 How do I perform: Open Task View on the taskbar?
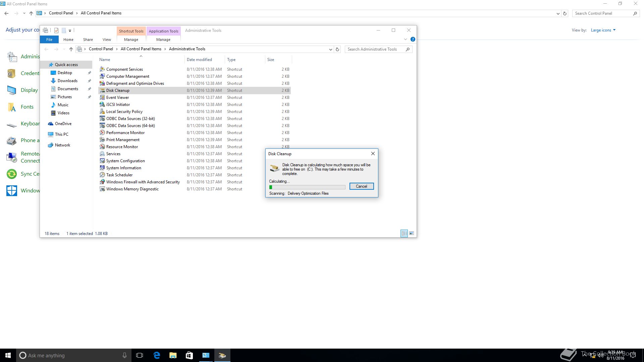[140, 355]
